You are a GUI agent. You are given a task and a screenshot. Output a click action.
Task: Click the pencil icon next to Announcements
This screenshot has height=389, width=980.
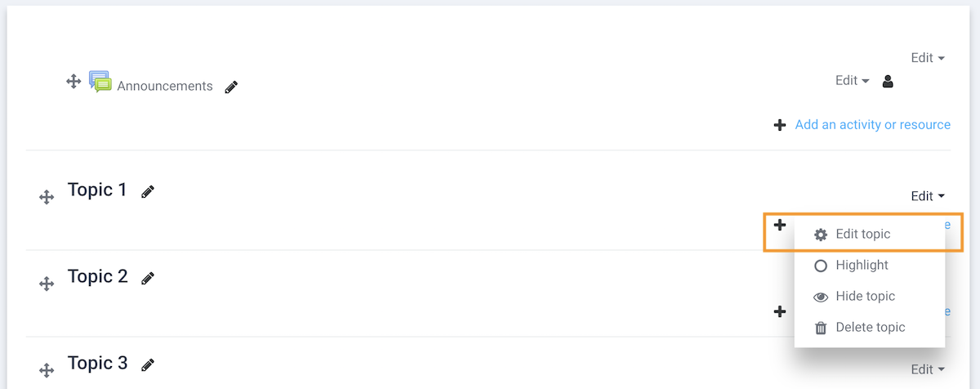(231, 87)
